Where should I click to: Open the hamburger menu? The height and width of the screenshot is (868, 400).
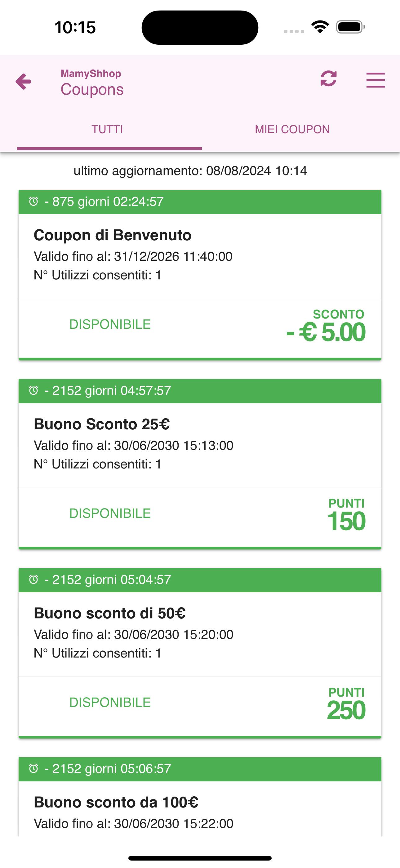tap(376, 80)
